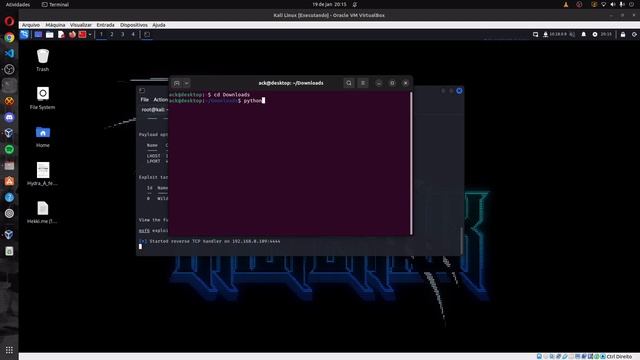Click the power icon in Ubuntu top bar

632,4
